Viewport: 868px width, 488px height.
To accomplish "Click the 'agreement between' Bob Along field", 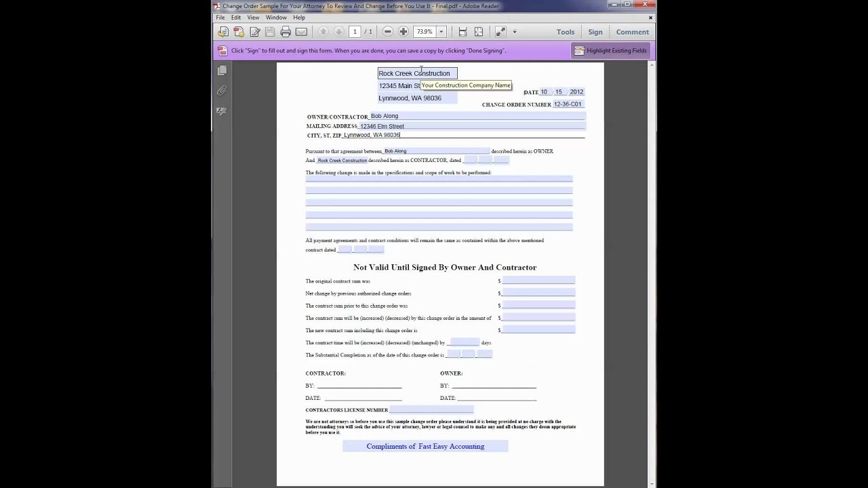I will tap(437, 151).
